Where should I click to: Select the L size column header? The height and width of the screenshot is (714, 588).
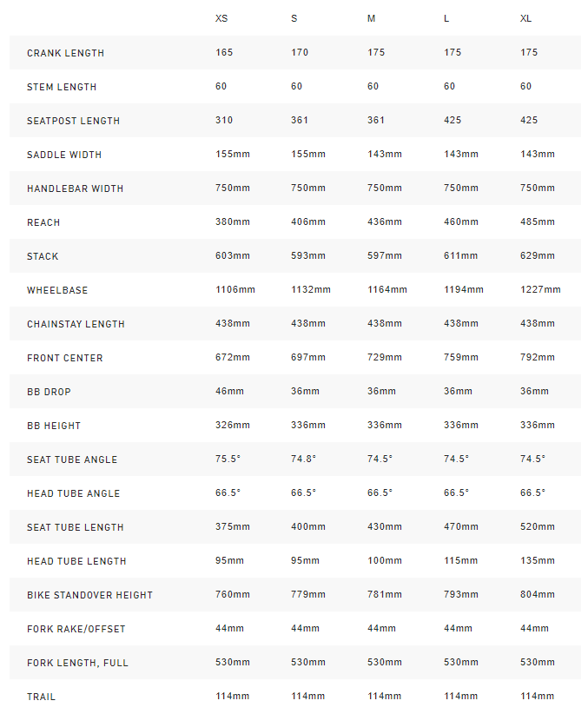point(446,18)
